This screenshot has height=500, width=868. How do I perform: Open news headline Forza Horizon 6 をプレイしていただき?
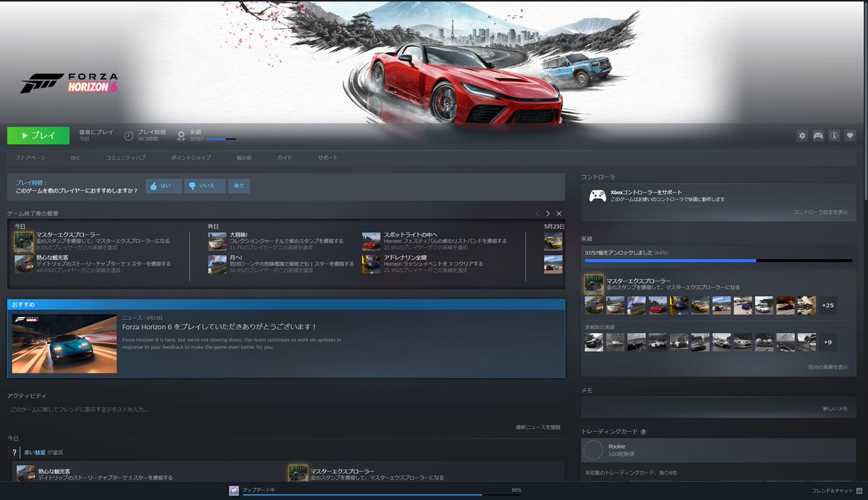220,327
